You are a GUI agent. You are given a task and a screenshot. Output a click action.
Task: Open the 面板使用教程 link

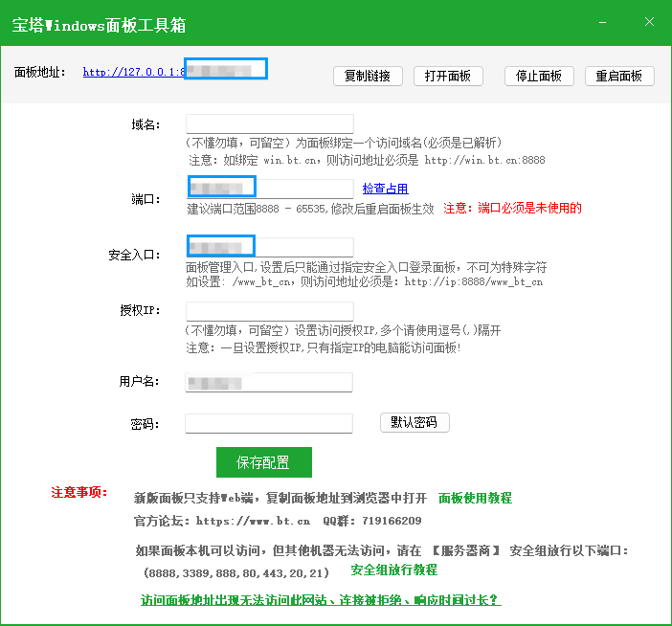[475, 498]
